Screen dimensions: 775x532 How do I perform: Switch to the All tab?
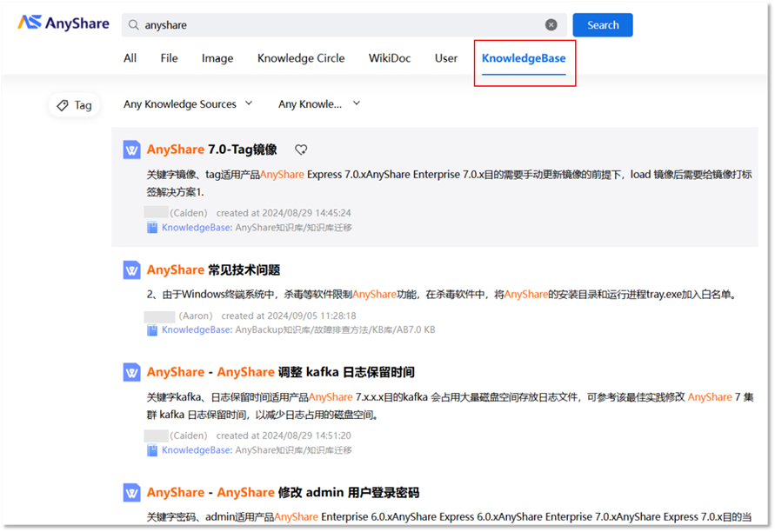(130, 58)
